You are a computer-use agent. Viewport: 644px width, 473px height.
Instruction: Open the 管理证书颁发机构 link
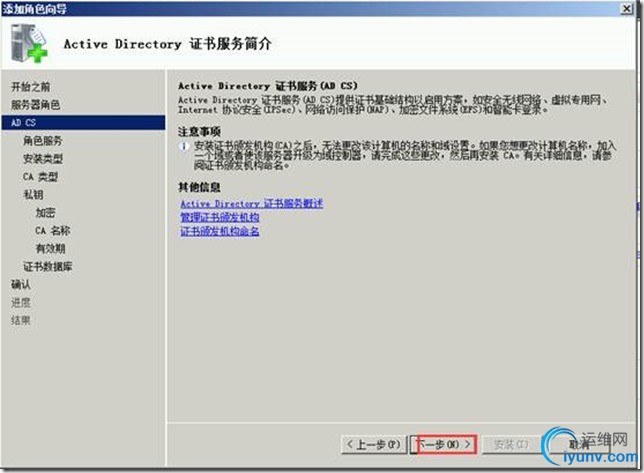[220, 217]
